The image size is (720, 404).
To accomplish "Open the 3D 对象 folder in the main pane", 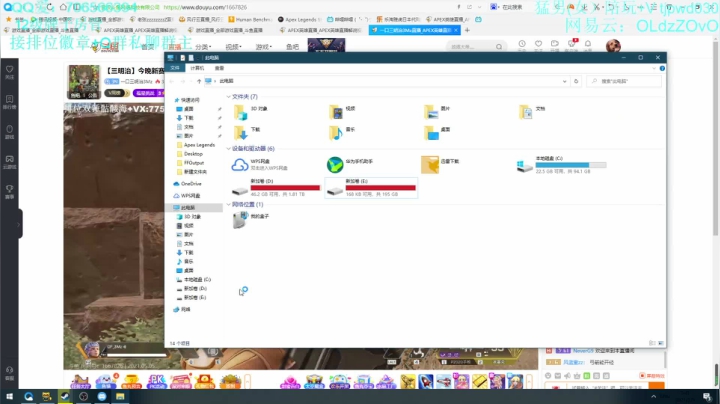I will click(x=251, y=111).
